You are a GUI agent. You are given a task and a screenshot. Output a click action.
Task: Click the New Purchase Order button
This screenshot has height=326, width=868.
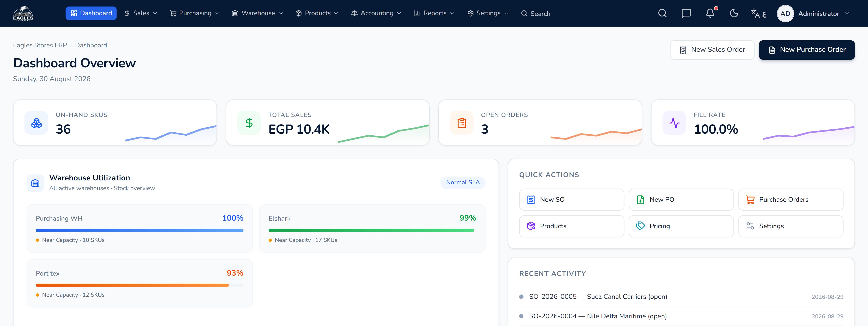tap(807, 50)
